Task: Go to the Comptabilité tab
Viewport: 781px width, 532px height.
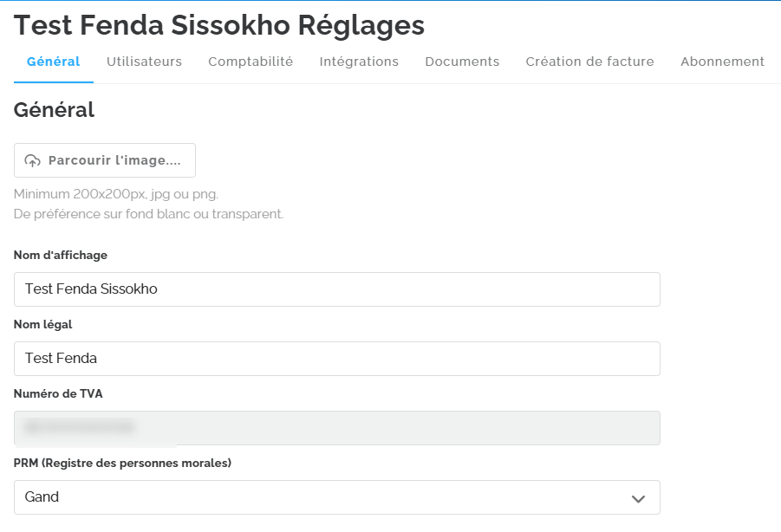Action: (x=251, y=62)
